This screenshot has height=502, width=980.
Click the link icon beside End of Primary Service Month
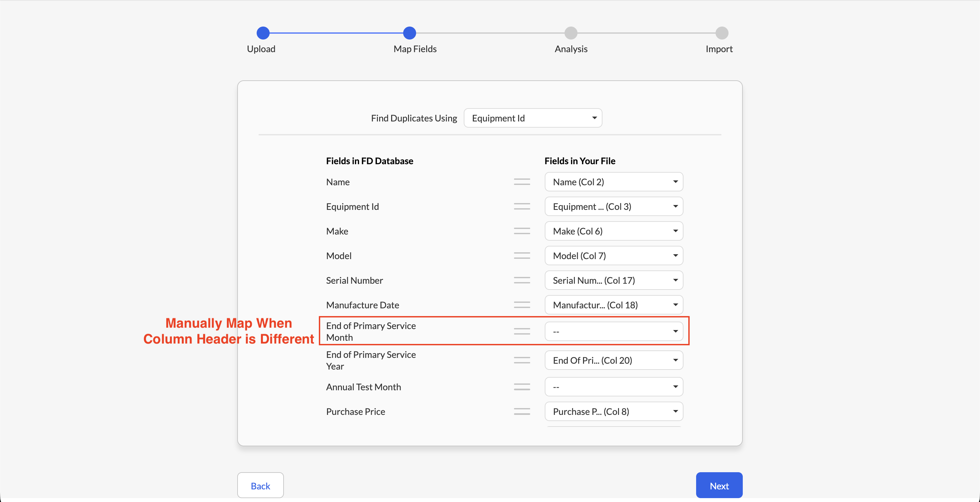point(521,331)
